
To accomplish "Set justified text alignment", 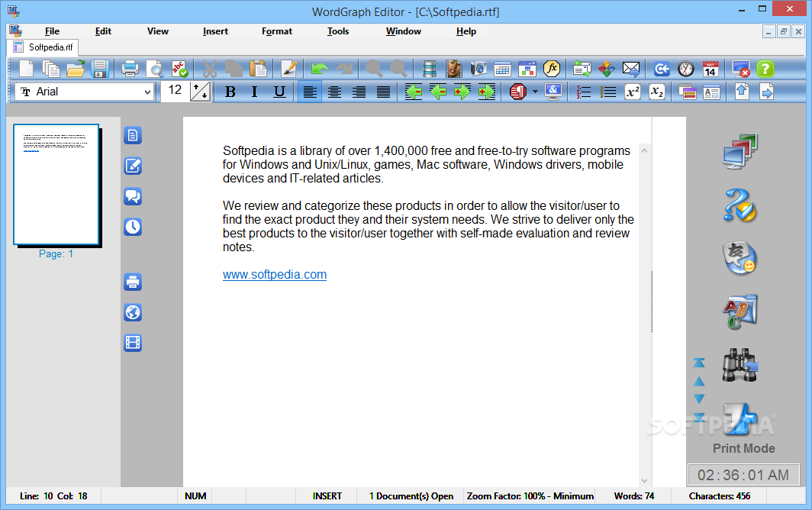I will tap(383, 92).
